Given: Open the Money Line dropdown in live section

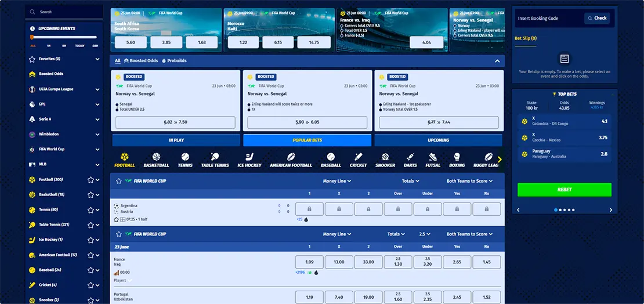Looking at the screenshot, I should tap(337, 181).
